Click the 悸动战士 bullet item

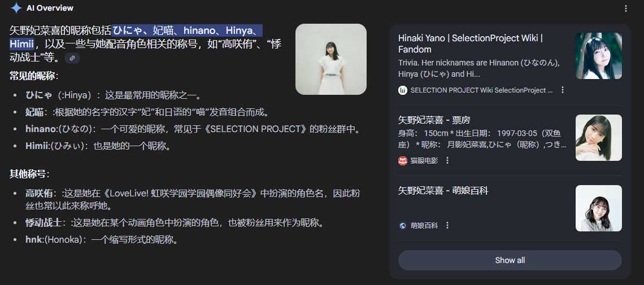click(x=175, y=223)
